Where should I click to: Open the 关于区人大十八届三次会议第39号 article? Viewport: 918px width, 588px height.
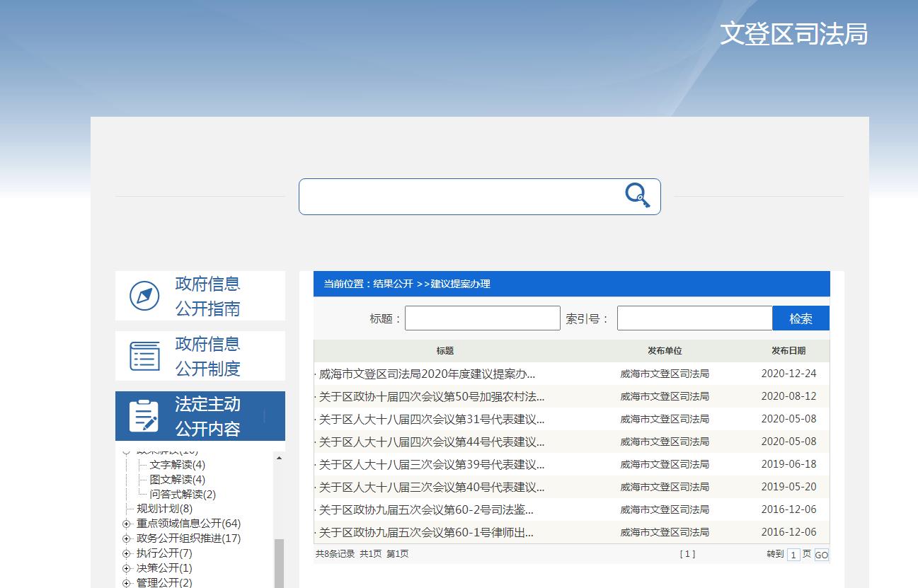tap(428, 464)
